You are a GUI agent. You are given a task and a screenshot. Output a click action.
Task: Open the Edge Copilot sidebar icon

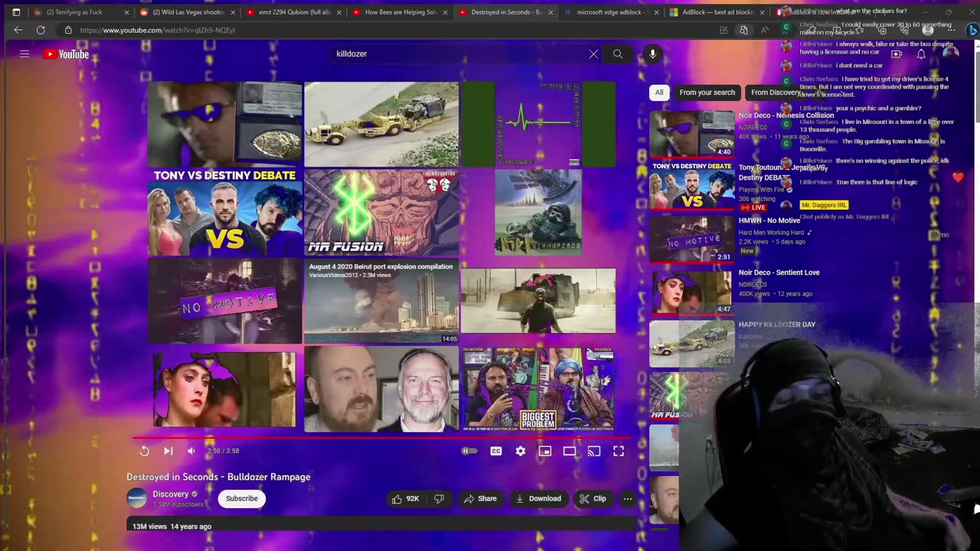[971, 30]
